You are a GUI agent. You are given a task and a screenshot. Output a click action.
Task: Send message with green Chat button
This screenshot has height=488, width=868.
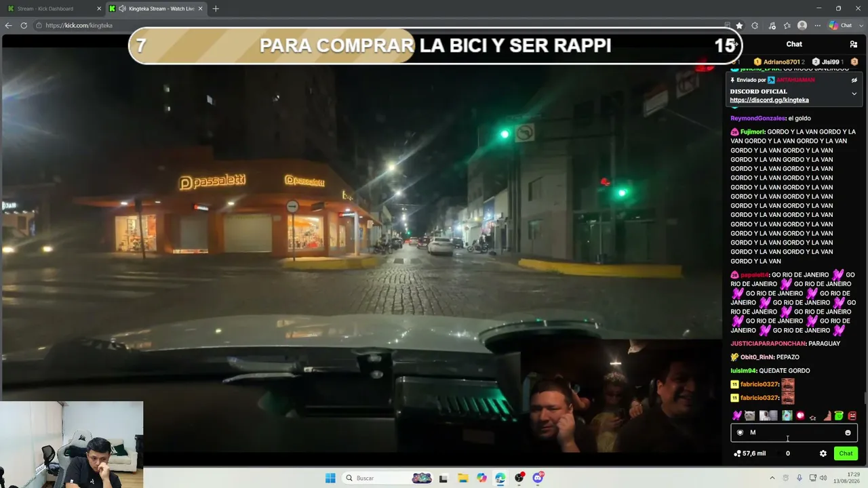click(x=846, y=453)
